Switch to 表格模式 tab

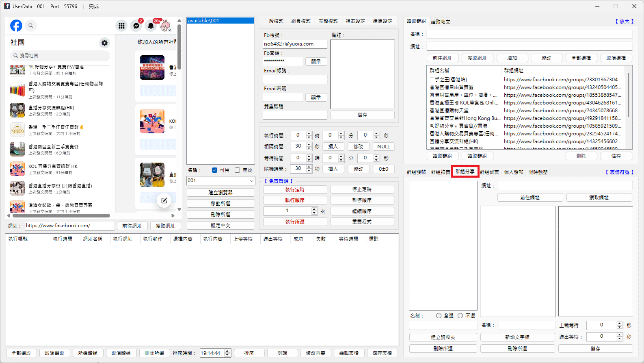(328, 21)
